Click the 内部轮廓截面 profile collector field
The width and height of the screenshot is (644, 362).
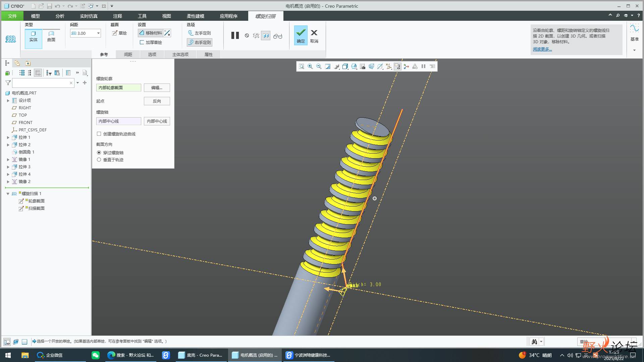pos(119,88)
